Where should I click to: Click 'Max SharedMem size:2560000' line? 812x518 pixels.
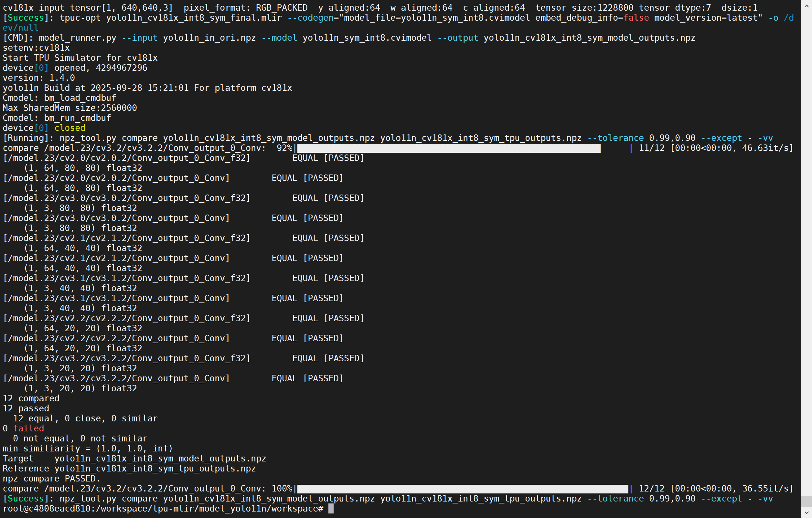click(x=70, y=108)
